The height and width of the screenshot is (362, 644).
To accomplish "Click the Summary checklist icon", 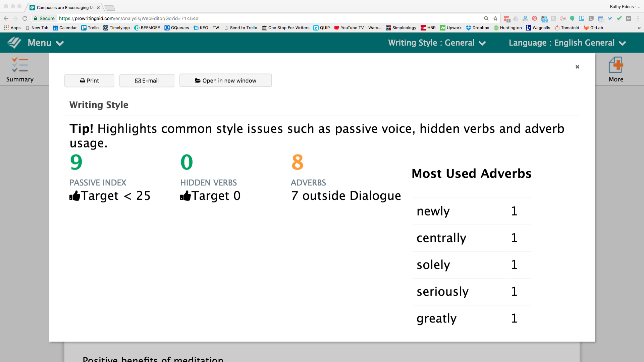I will pos(19,65).
